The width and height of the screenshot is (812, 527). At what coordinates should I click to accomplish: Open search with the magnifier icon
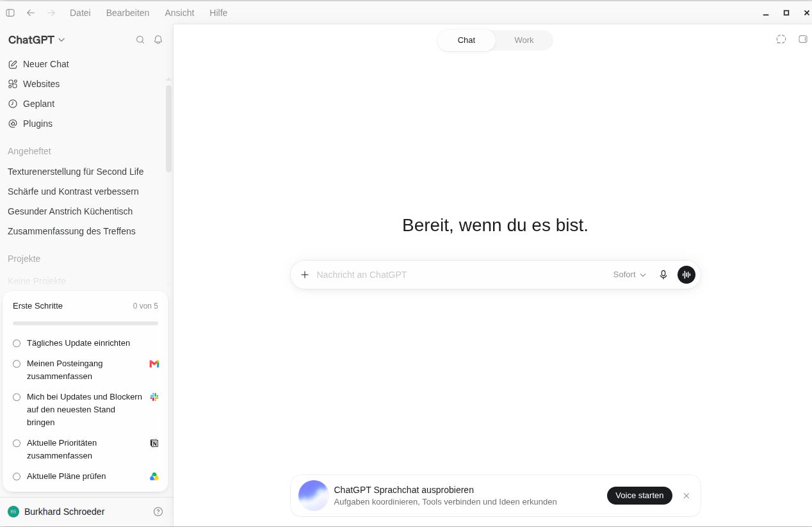(x=140, y=40)
